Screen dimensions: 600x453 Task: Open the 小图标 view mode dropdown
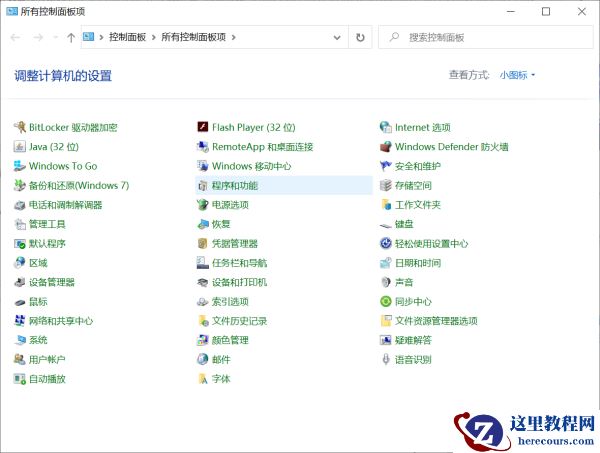click(x=517, y=75)
